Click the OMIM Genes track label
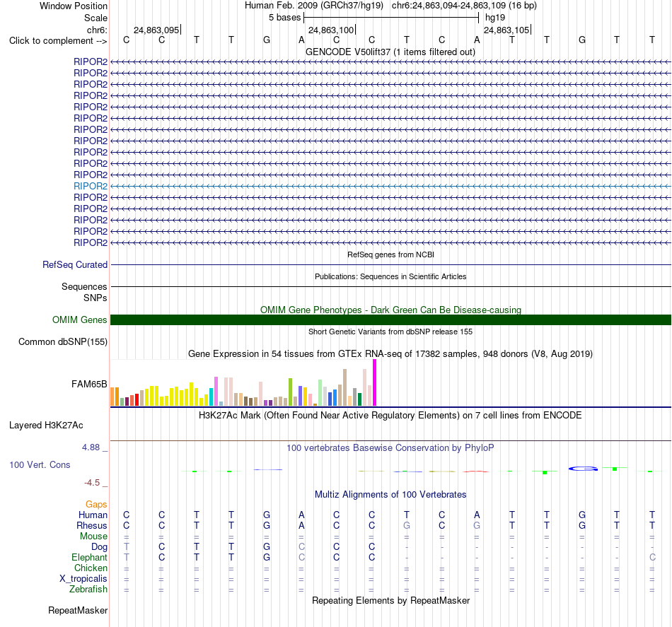Image resolution: width=672 pixels, height=627 pixels. 80,320
